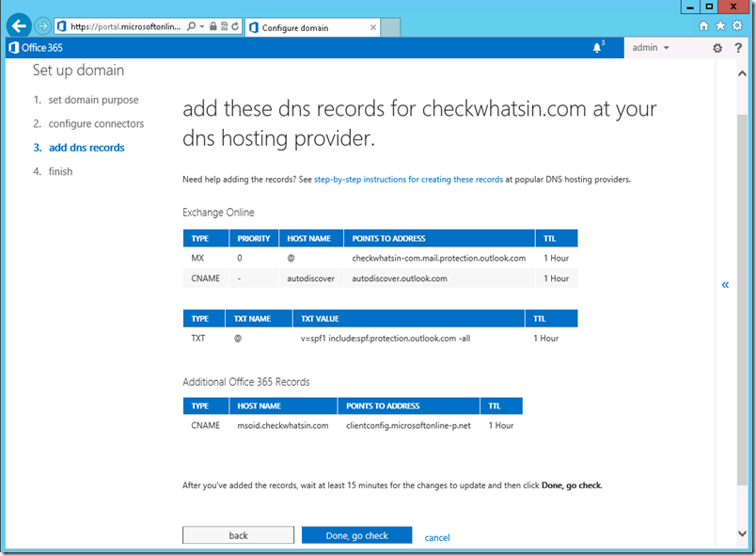Select the SPF TXT value text
This screenshot has height=556, width=756.
[x=386, y=339]
